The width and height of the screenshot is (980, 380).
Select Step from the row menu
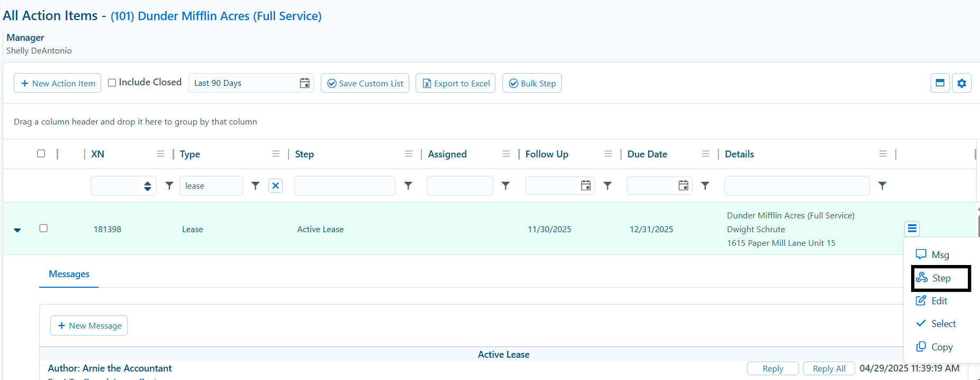[941, 278]
